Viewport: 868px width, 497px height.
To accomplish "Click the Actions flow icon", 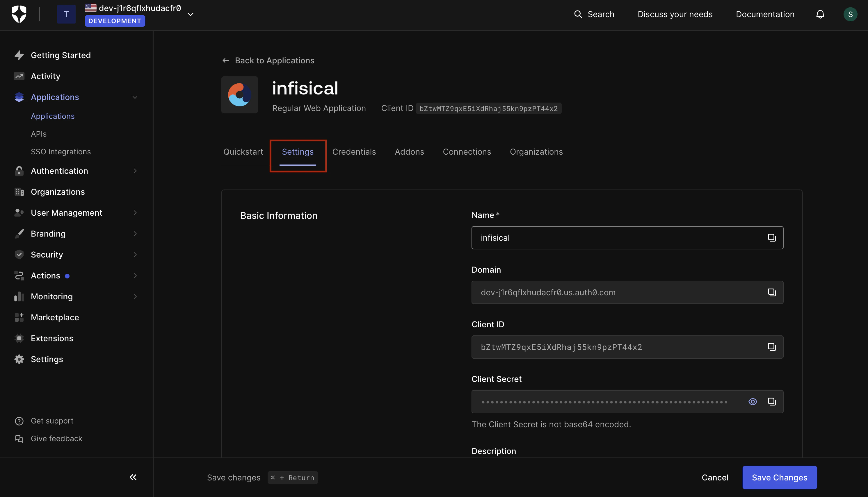I will [x=19, y=276].
